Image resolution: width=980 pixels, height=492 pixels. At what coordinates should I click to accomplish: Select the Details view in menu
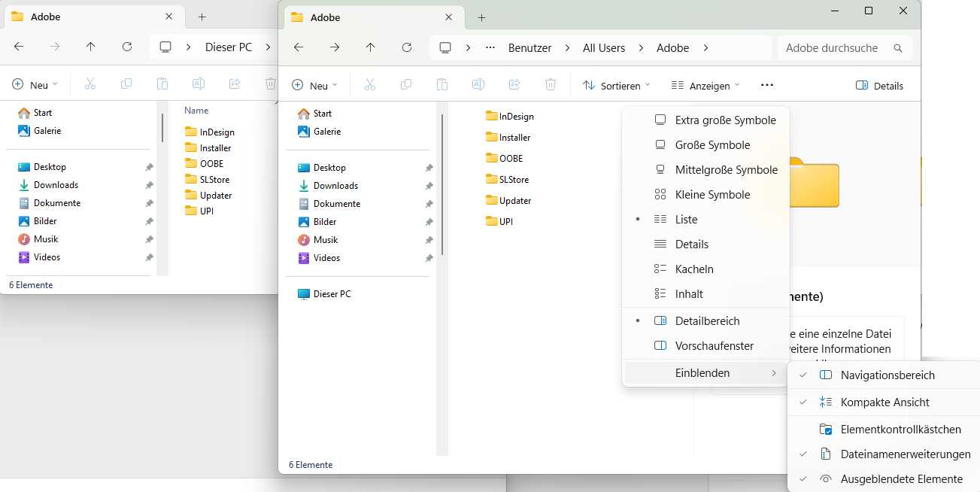705,244
